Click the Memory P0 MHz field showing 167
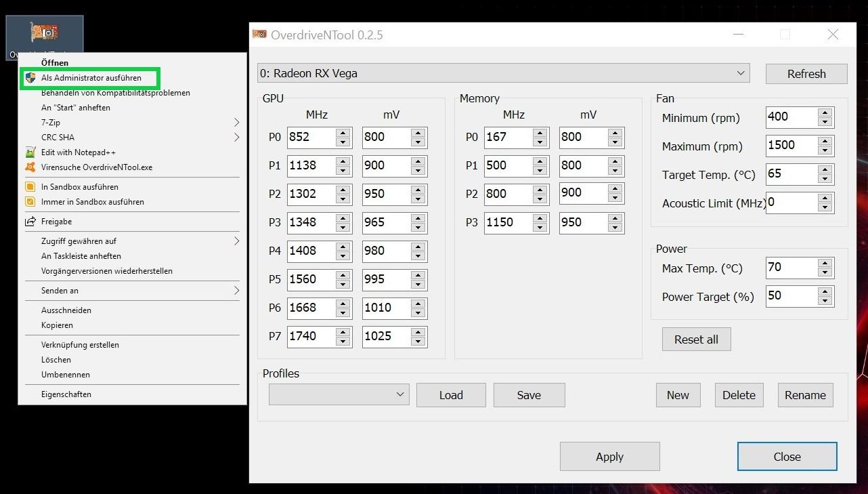 pos(508,138)
